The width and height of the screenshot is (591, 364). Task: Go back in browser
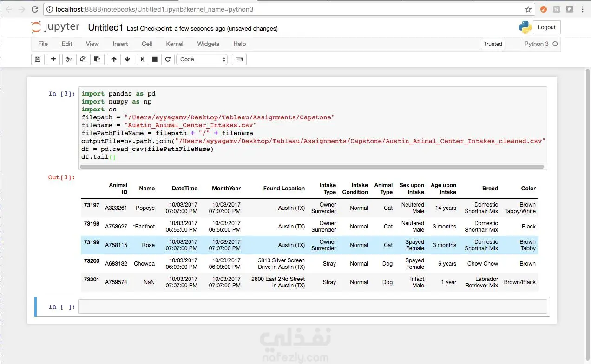(9, 9)
